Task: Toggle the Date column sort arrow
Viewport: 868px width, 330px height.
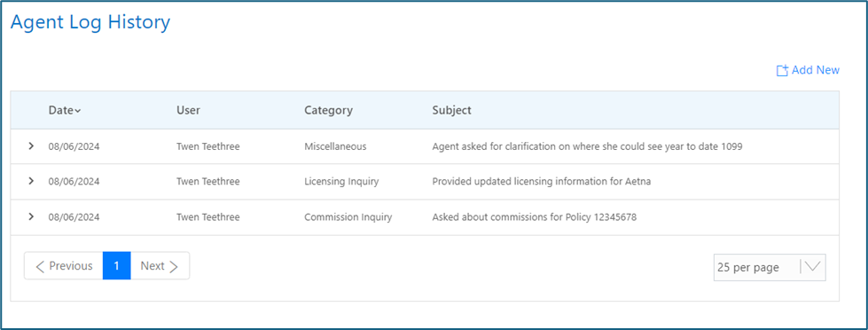Action: [77, 111]
